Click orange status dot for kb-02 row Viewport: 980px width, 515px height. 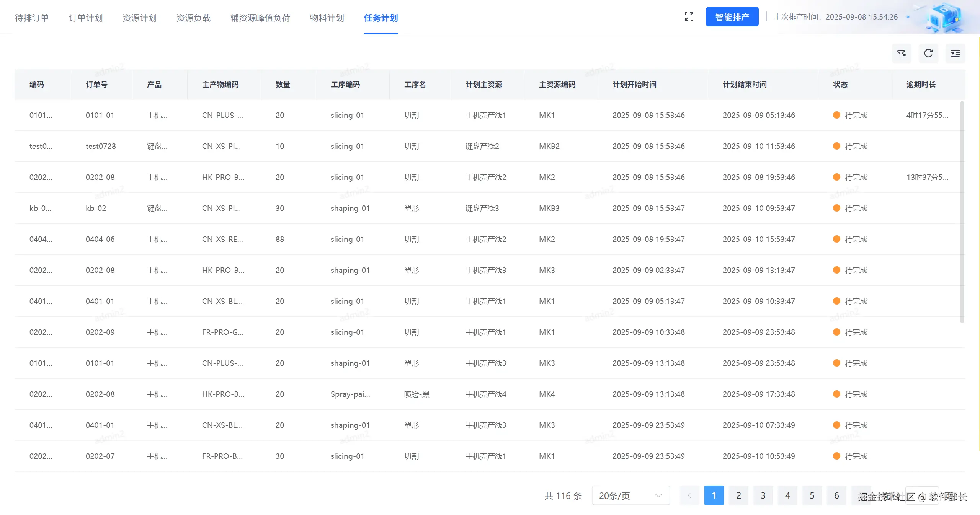pos(836,208)
